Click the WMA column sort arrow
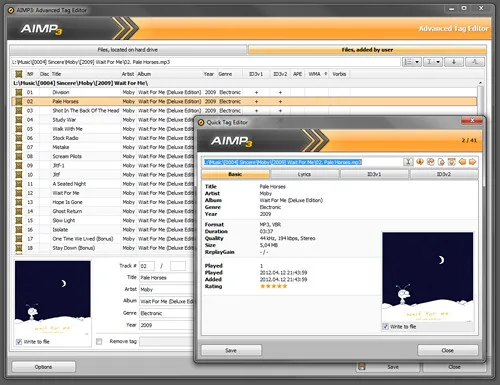 tap(326, 74)
